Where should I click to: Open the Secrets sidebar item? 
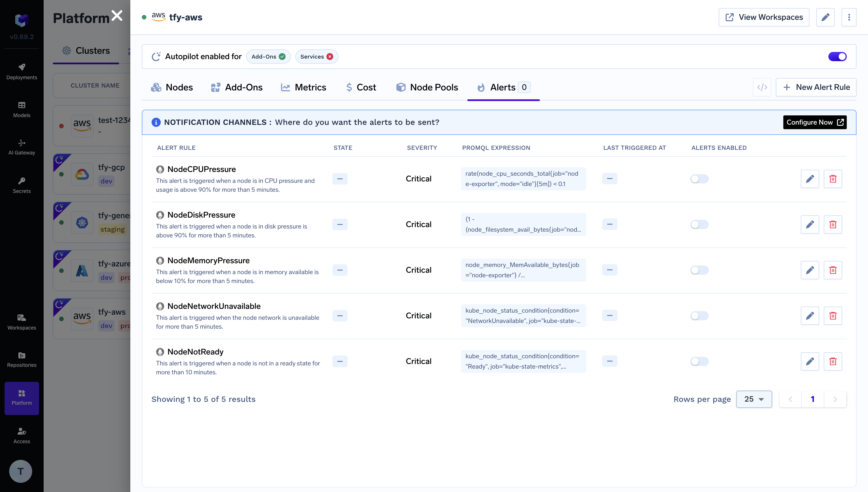click(22, 185)
